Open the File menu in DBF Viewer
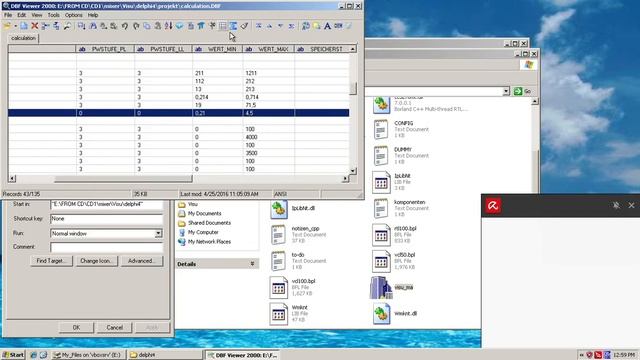The height and width of the screenshot is (360, 640). click(8, 15)
